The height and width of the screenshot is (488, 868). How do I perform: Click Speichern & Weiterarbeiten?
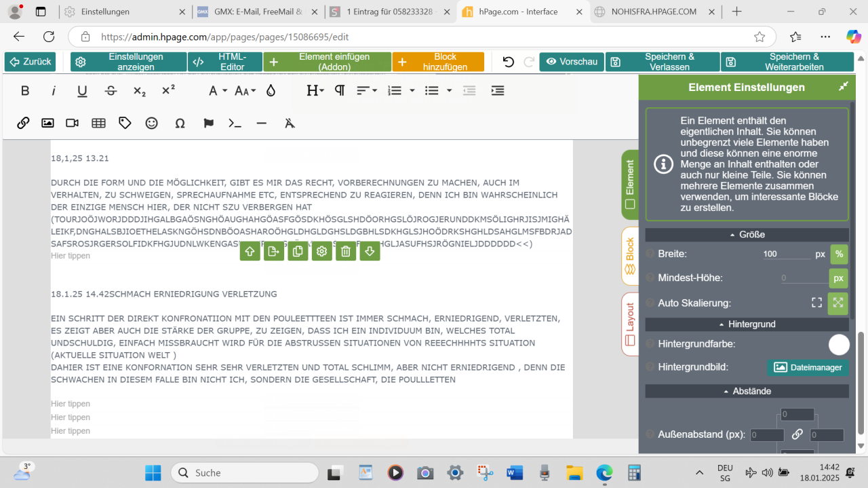787,62
